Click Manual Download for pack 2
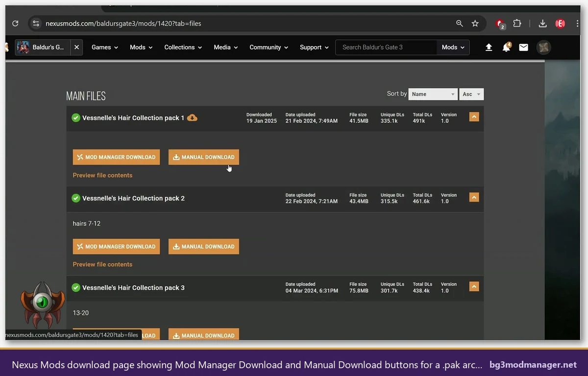588x376 pixels. [x=204, y=246]
